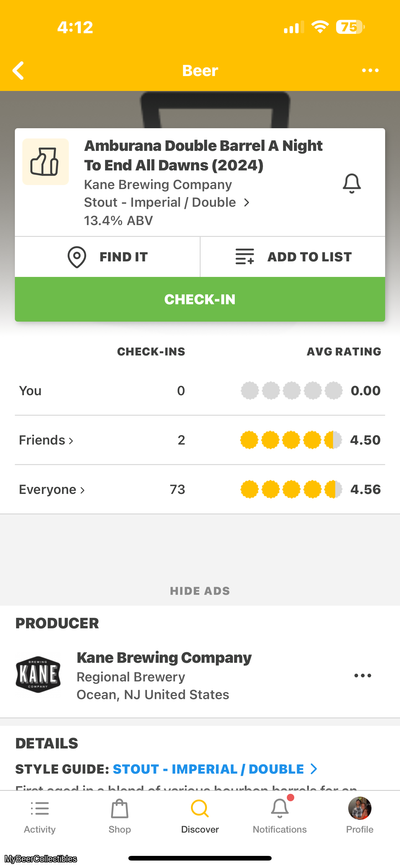This screenshot has height=868, width=400.
Task: Open the top-right more options menu
Action: coord(370,70)
